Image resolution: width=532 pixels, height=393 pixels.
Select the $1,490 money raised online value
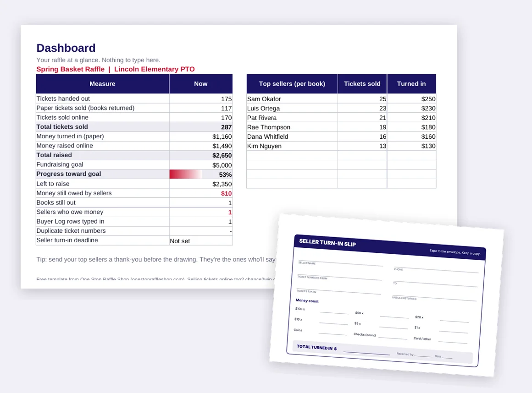pyautogui.click(x=222, y=146)
